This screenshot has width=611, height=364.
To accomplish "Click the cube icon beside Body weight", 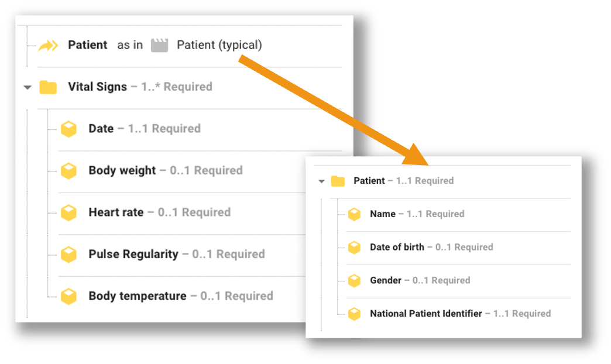I will (x=69, y=171).
